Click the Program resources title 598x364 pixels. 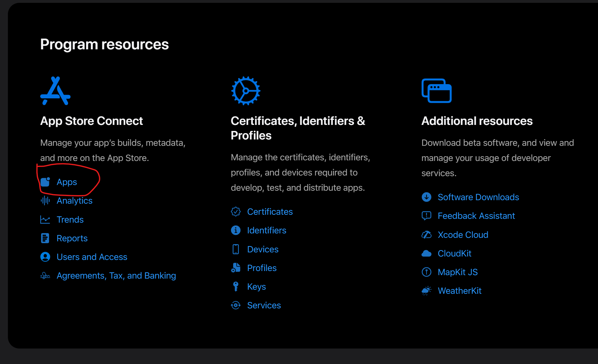coord(104,44)
